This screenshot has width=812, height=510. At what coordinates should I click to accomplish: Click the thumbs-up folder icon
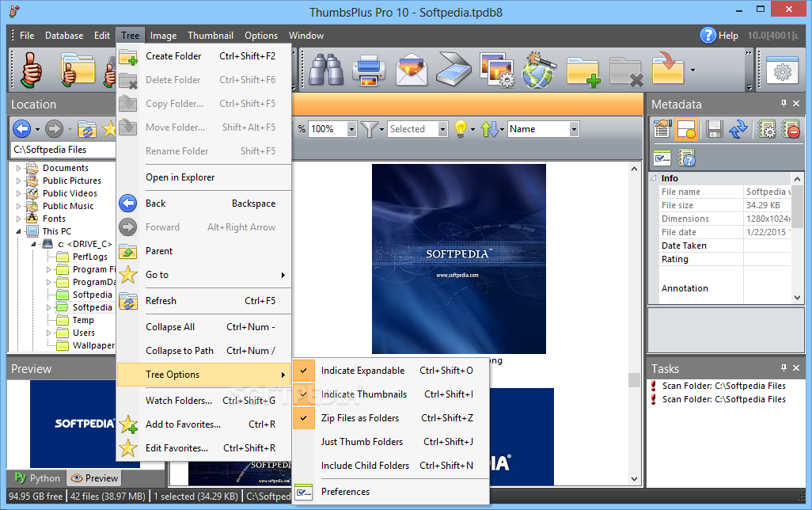point(78,70)
